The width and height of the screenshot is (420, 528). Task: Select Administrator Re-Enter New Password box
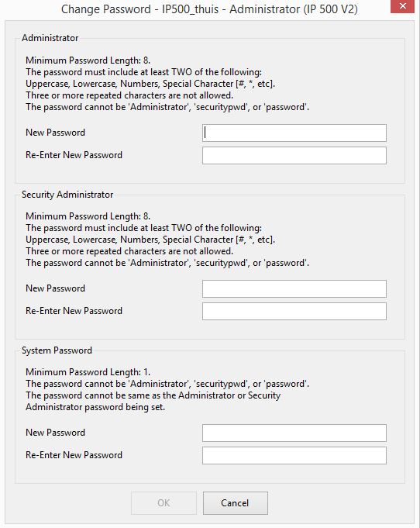(294, 156)
